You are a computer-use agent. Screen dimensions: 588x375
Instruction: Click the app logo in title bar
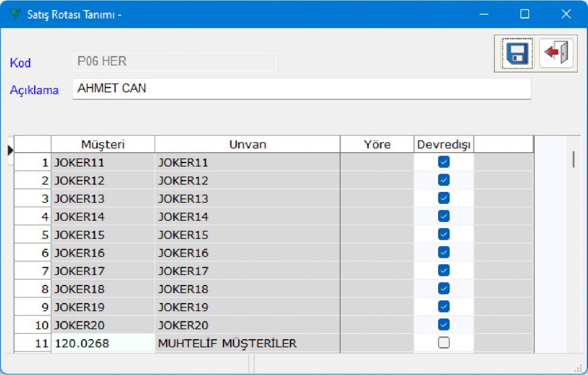click(x=15, y=14)
